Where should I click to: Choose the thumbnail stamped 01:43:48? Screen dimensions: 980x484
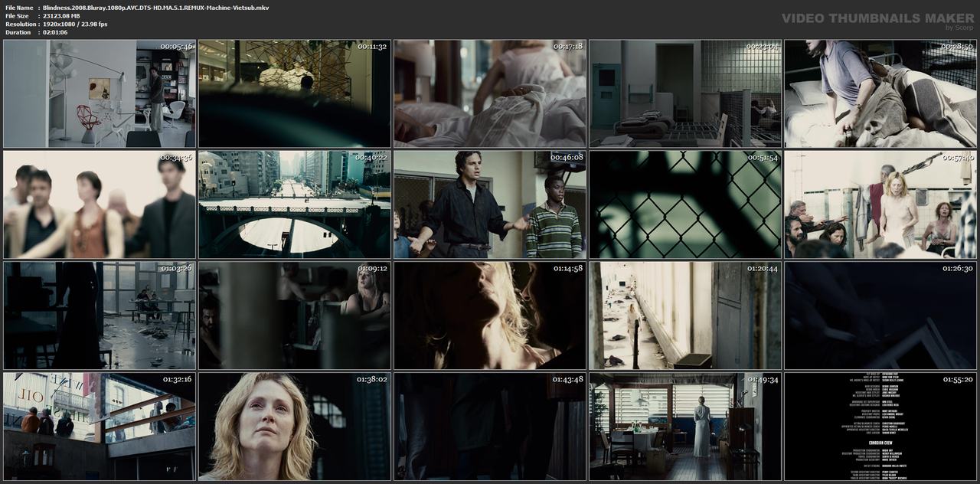pos(490,427)
